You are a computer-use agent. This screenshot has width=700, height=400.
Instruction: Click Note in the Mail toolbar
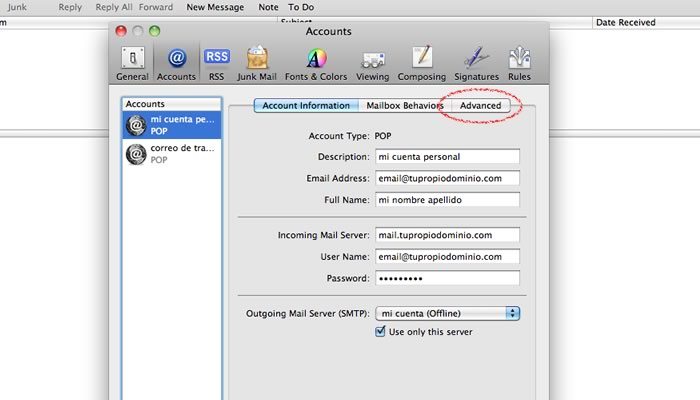268,7
